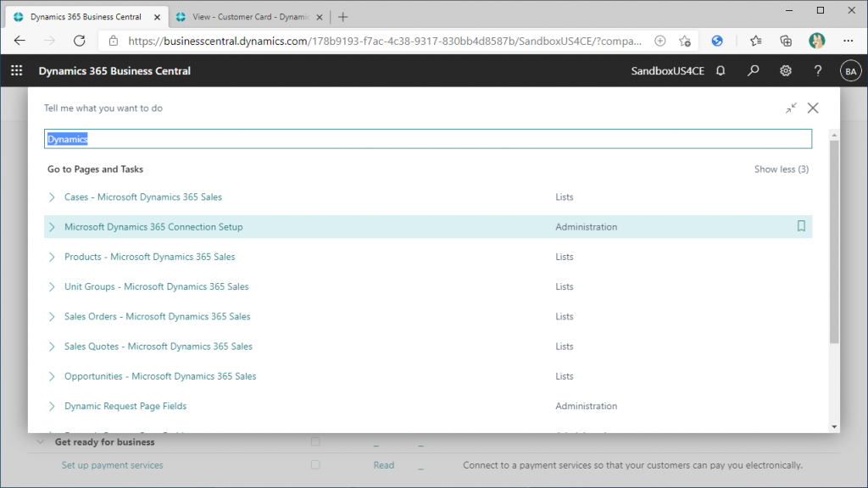
Task: Open Sales Quotes - Microsoft Dynamics 365 Sales
Action: pos(159,347)
